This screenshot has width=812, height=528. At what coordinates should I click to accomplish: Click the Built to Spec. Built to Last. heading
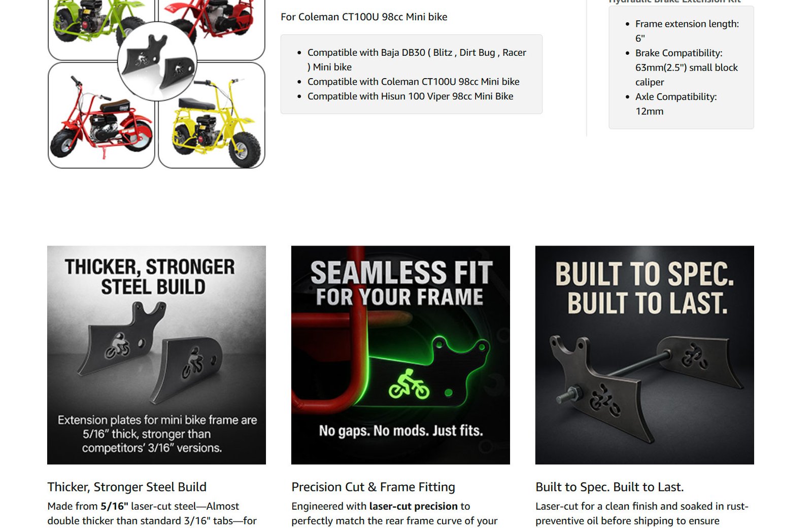coord(610,487)
